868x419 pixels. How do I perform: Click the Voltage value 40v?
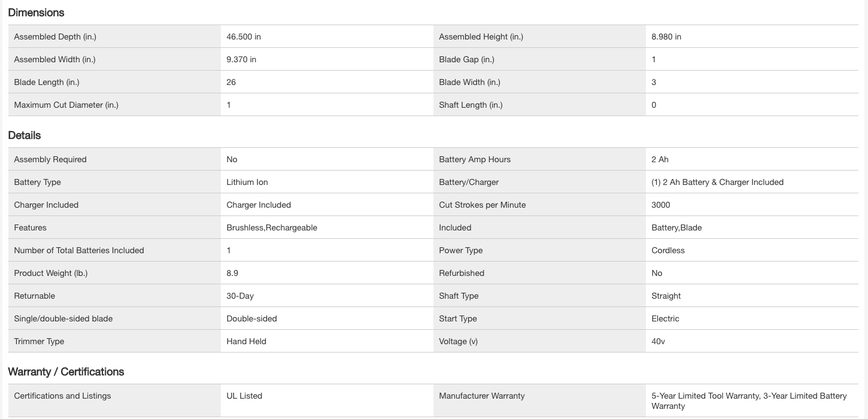click(x=658, y=341)
